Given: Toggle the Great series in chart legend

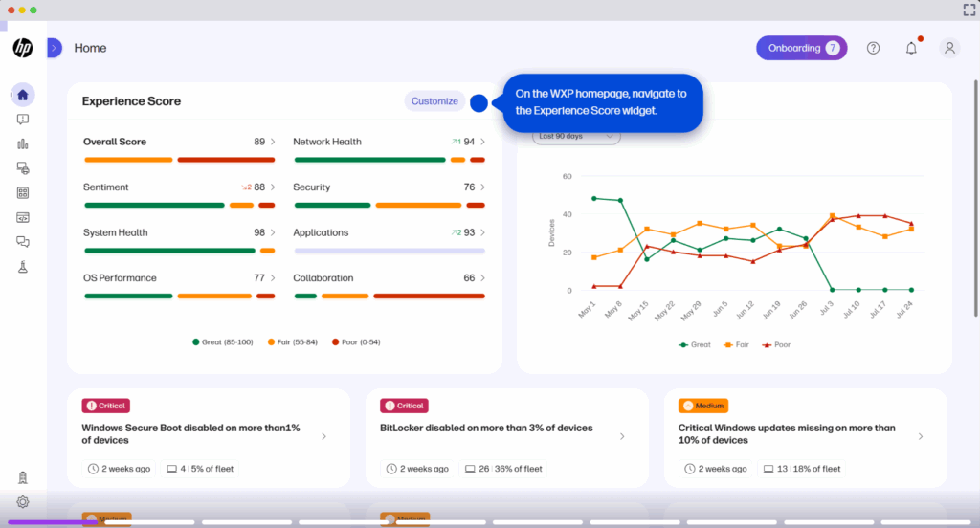Looking at the screenshot, I should click(x=695, y=344).
